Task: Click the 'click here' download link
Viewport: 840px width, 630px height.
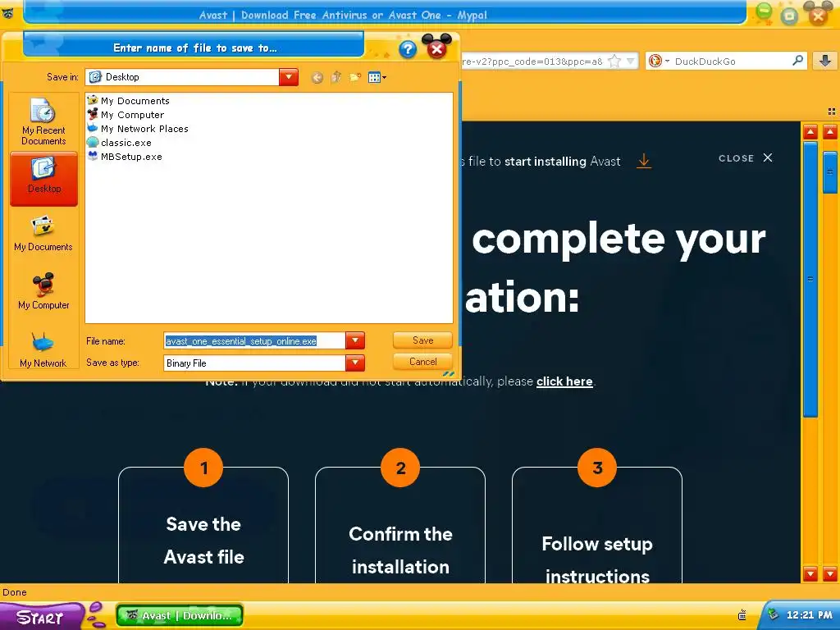Action: 564,381
